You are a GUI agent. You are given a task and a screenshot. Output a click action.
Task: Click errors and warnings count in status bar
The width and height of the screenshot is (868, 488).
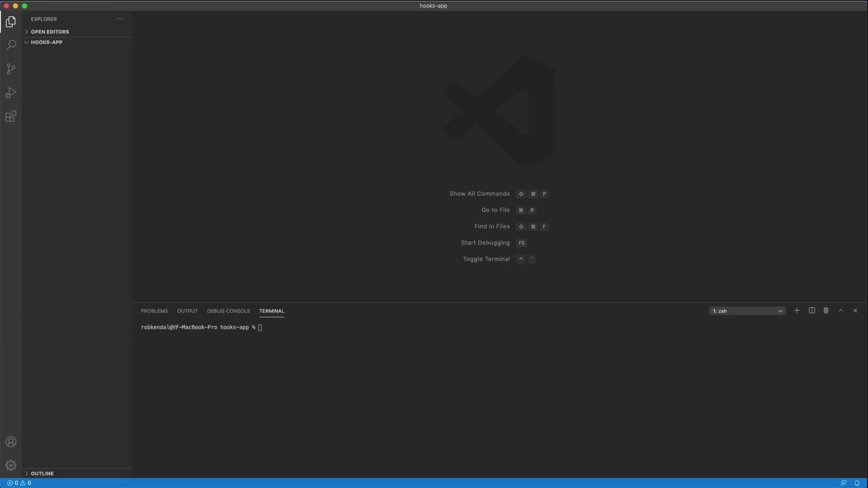click(x=19, y=483)
